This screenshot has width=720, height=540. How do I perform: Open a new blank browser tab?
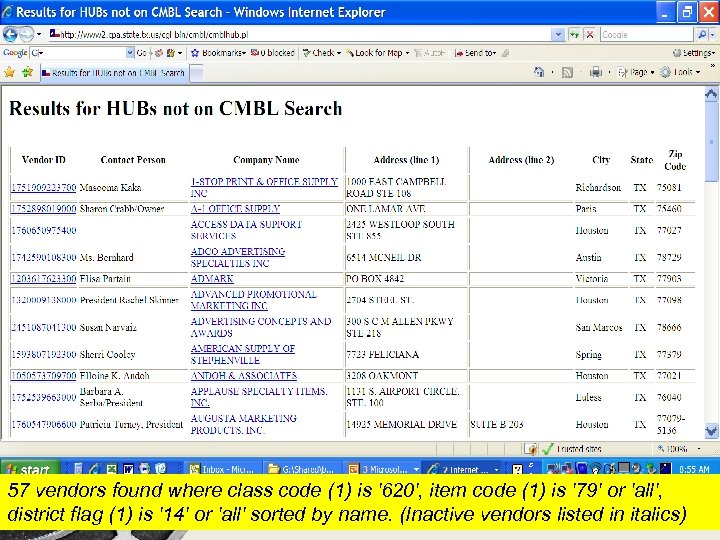(196, 73)
